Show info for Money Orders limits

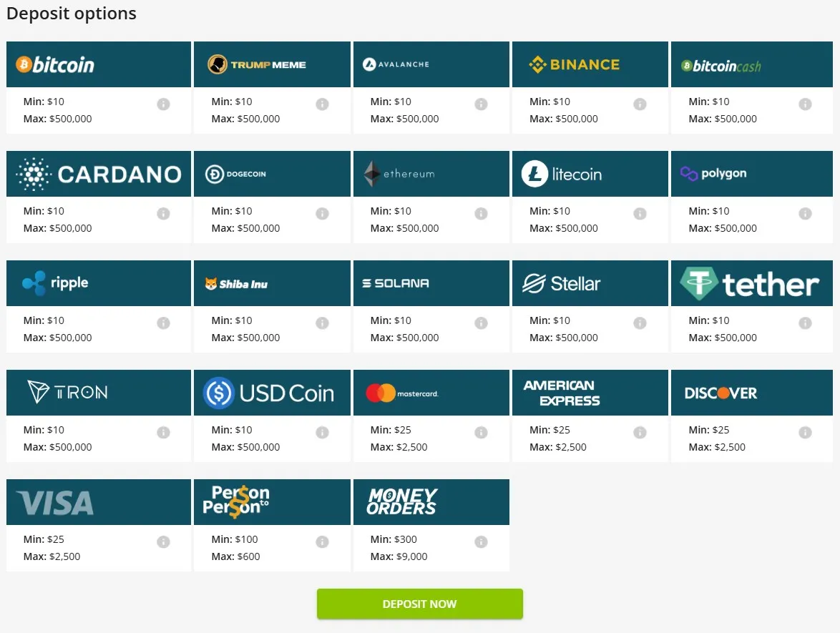point(481,542)
